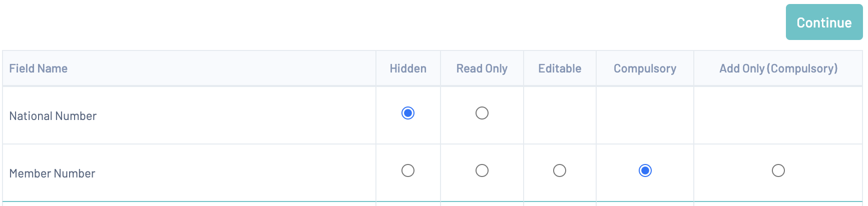Click National Number's empty Editable cell
This screenshot has width=868, height=206.
(x=560, y=115)
